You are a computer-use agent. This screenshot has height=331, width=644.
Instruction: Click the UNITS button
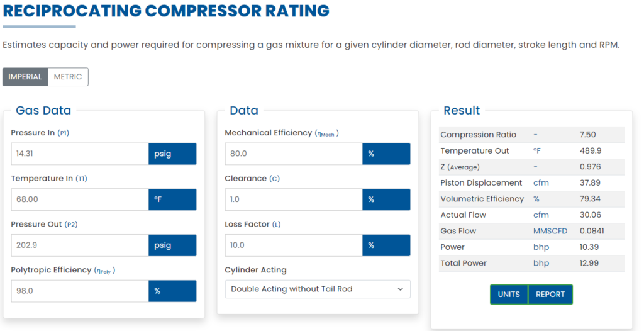(x=509, y=295)
